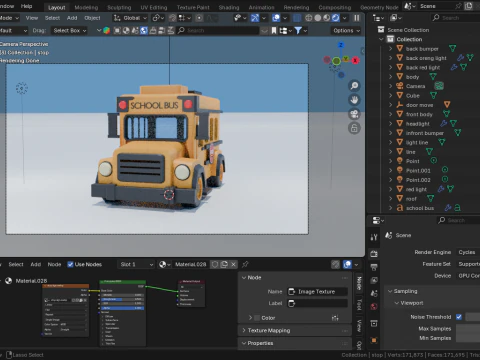Open the World properties tab icon
The image size is (480, 360).
point(374,306)
